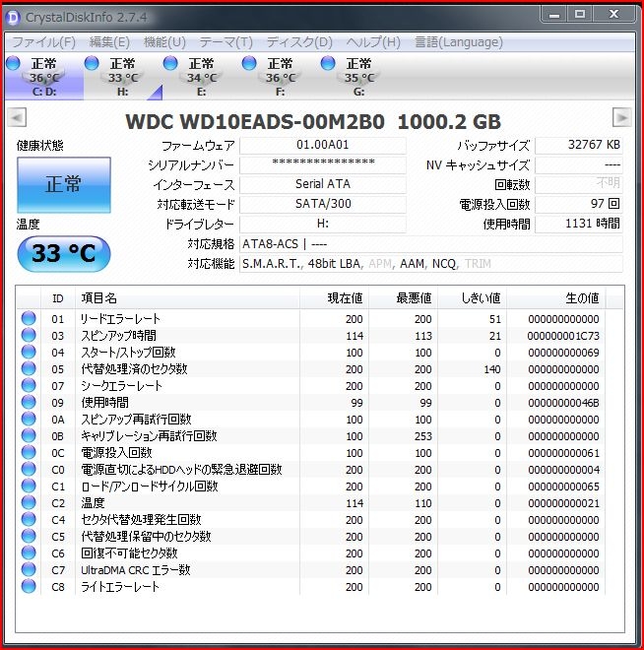This screenshot has height=650, width=644.
Task: Click raw value 00000000046B
Action: click(x=563, y=403)
